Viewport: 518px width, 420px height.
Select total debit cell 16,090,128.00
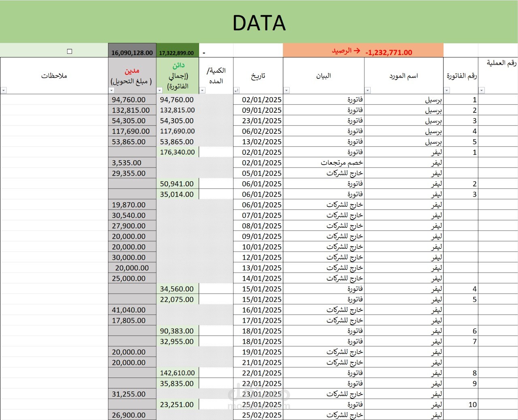[x=132, y=51]
